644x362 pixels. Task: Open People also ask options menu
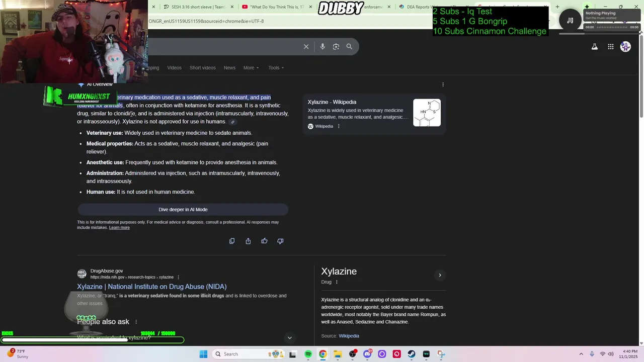click(136, 322)
